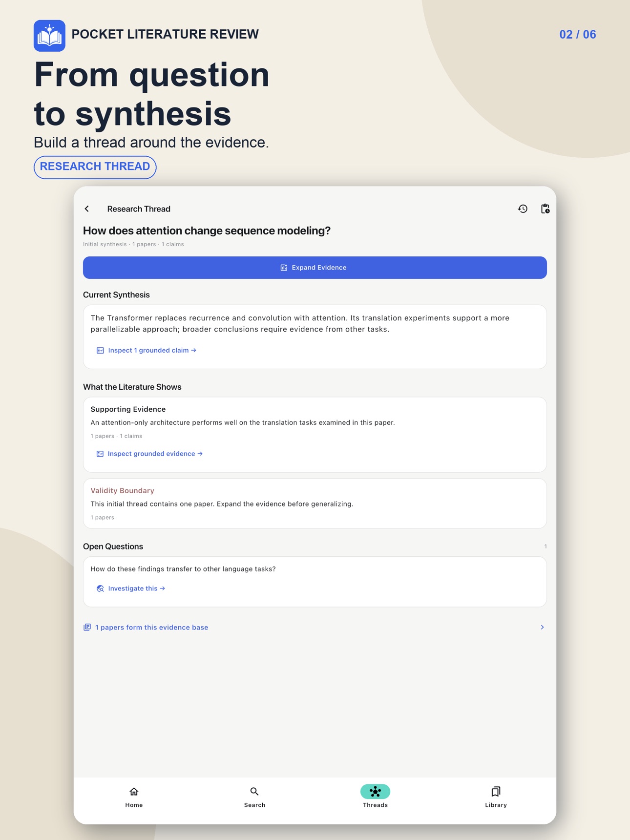Tap the back arrow in Research Thread header

87,209
